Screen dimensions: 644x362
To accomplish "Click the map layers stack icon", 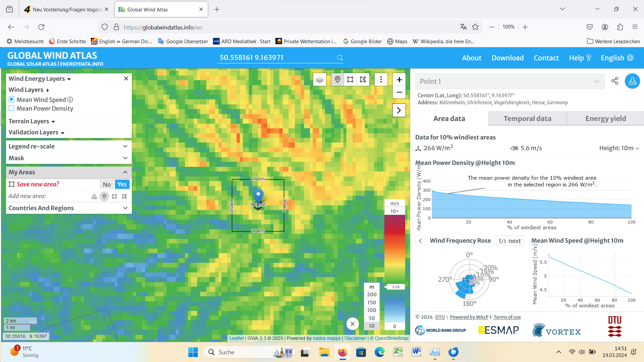I will point(320,80).
